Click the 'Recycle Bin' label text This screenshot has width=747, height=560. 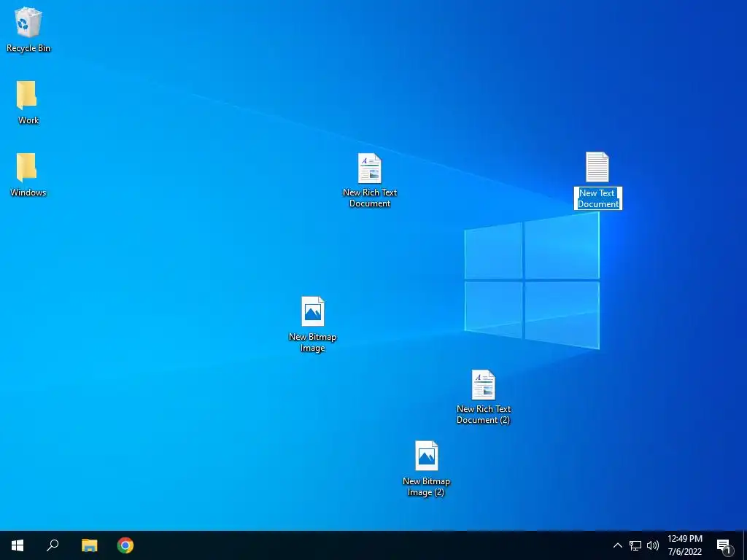click(x=28, y=48)
